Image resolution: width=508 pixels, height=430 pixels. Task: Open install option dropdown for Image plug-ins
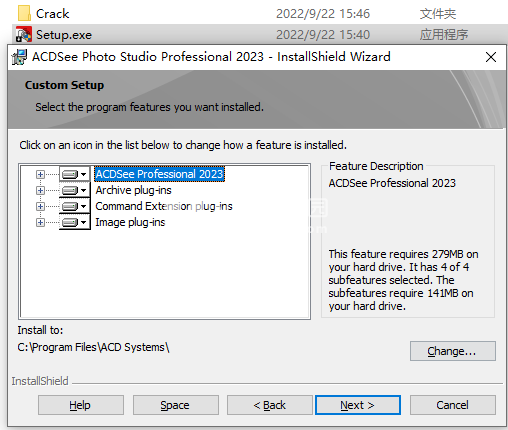[x=75, y=222]
